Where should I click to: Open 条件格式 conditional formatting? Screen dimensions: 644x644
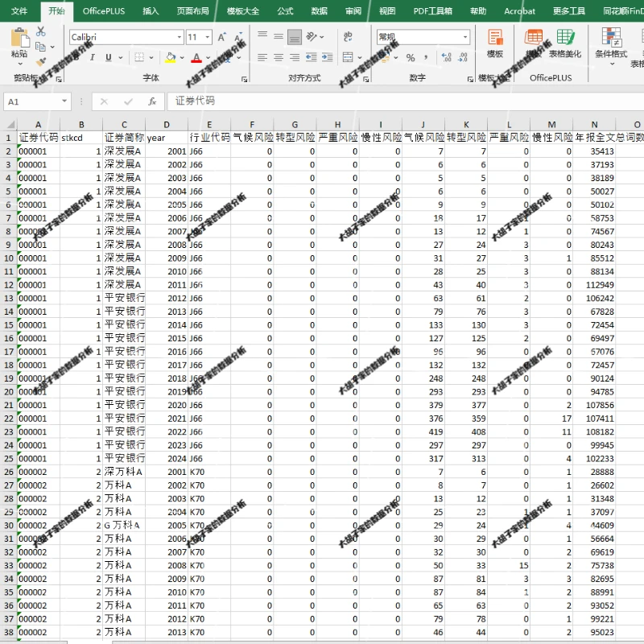pyautogui.click(x=611, y=46)
